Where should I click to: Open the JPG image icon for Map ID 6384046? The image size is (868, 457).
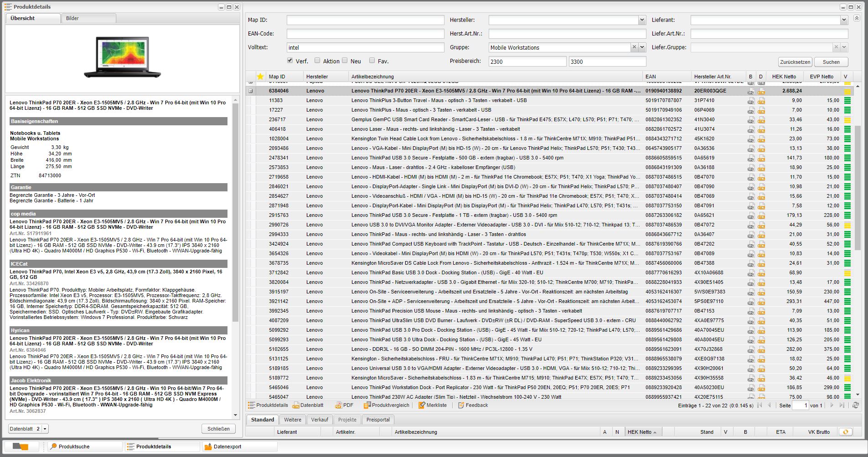[x=751, y=91]
